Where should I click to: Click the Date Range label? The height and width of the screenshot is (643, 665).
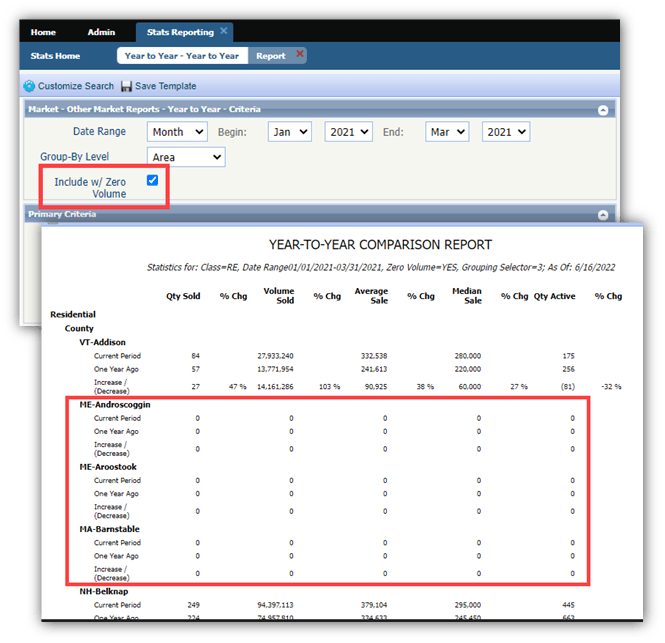click(99, 131)
